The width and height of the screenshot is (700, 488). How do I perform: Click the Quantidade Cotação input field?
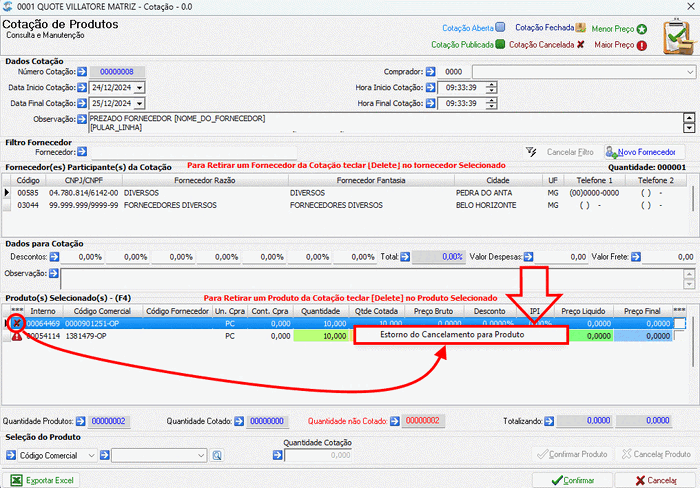pyautogui.click(x=318, y=455)
